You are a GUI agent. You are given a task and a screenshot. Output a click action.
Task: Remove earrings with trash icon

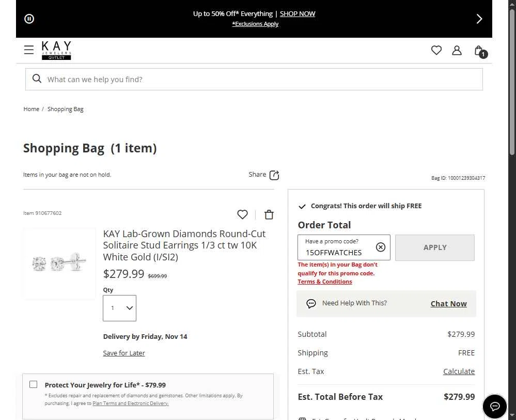coord(269,214)
